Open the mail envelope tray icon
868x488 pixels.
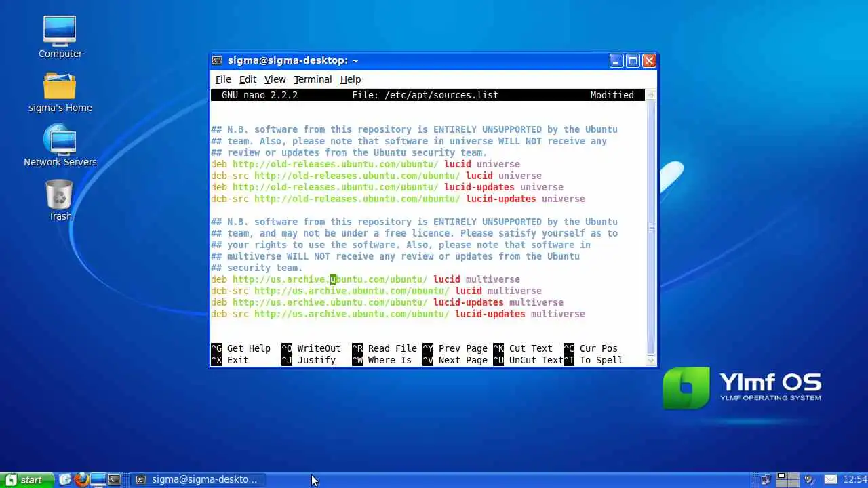point(831,480)
